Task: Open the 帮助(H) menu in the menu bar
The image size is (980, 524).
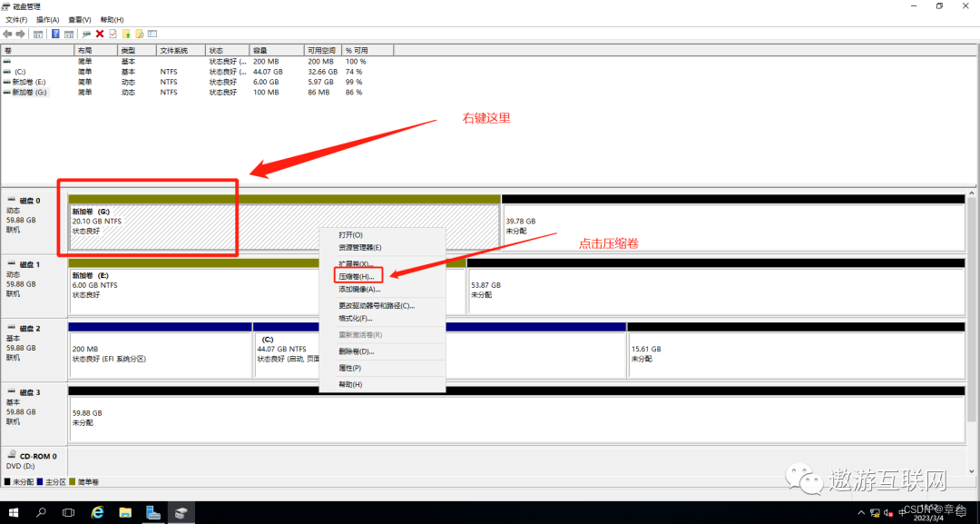Action: pos(112,20)
